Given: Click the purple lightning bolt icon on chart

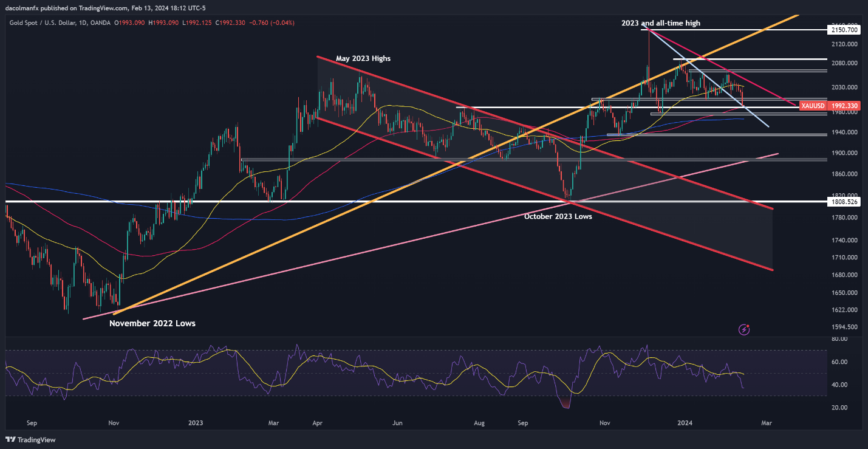Looking at the screenshot, I should pos(744,330).
